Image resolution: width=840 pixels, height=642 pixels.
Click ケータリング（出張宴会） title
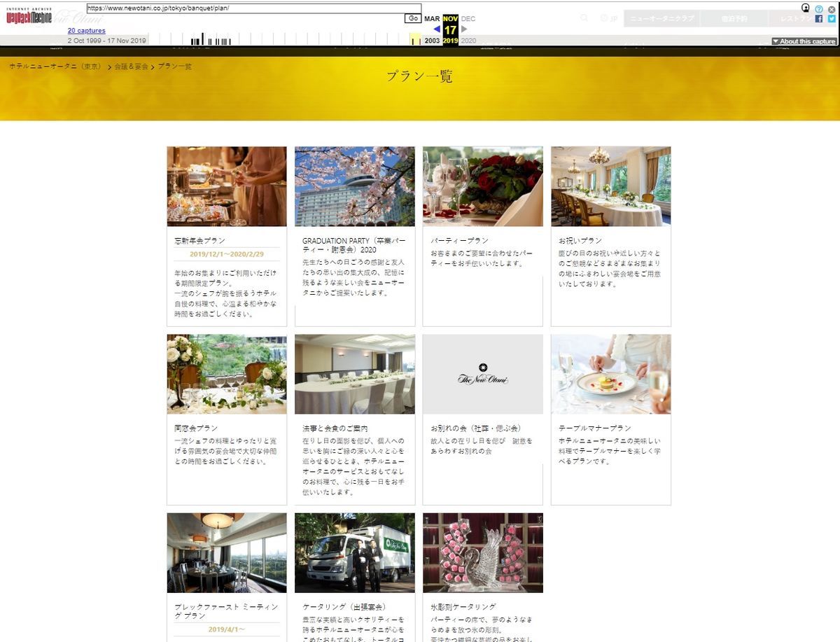pos(344,607)
